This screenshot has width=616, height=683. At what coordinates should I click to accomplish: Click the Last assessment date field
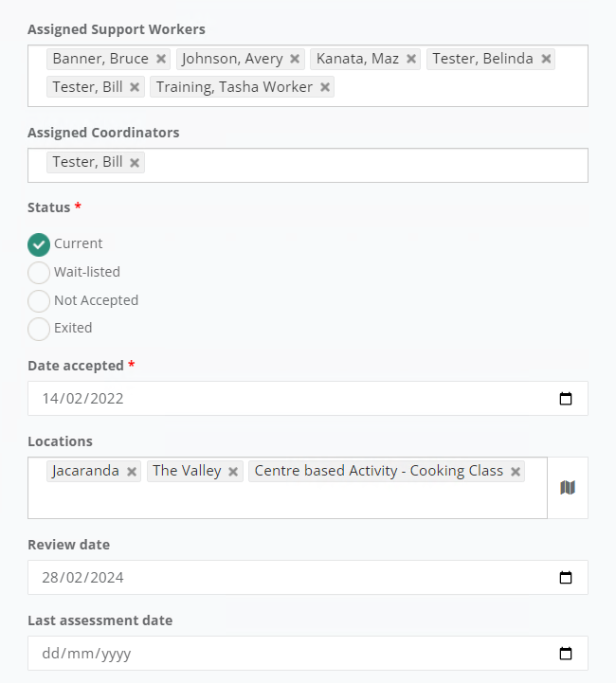coord(308,653)
